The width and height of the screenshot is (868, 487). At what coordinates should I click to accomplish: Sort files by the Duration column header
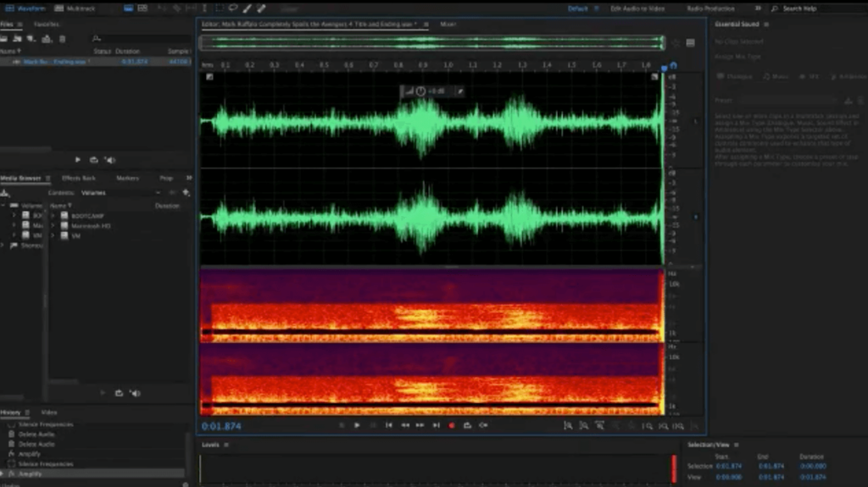(127, 51)
